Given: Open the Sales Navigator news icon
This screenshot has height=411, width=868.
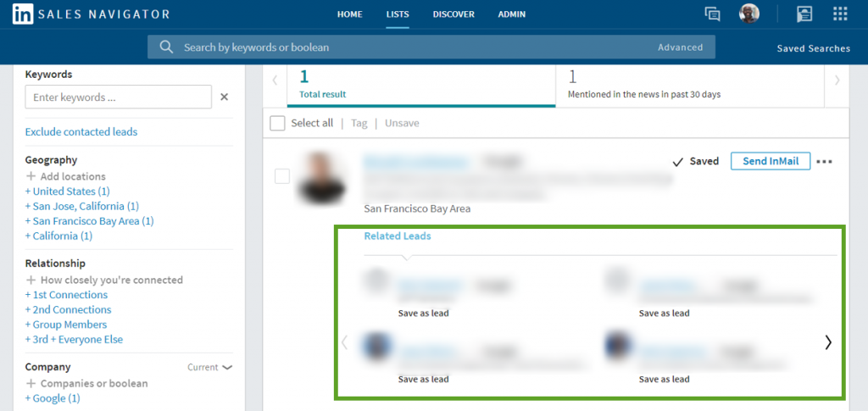Looking at the screenshot, I should coord(804,14).
